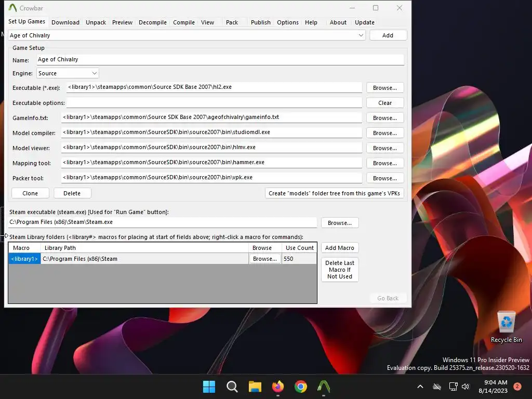
Task: Click the 550 use count cell
Action: [x=299, y=259]
